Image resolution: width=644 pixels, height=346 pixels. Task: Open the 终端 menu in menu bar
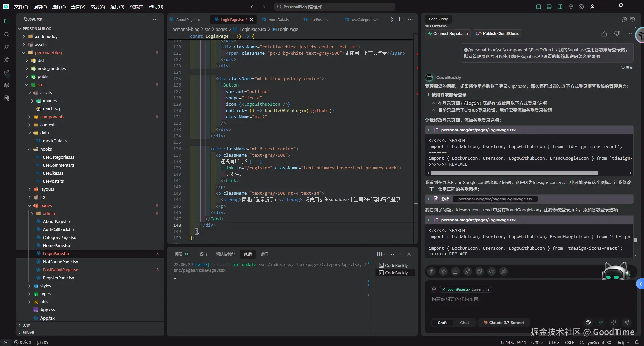(x=136, y=7)
